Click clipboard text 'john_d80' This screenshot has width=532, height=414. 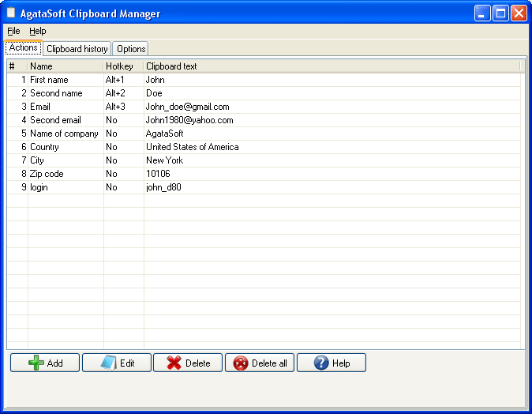pyautogui.click(x=163, y=187)
